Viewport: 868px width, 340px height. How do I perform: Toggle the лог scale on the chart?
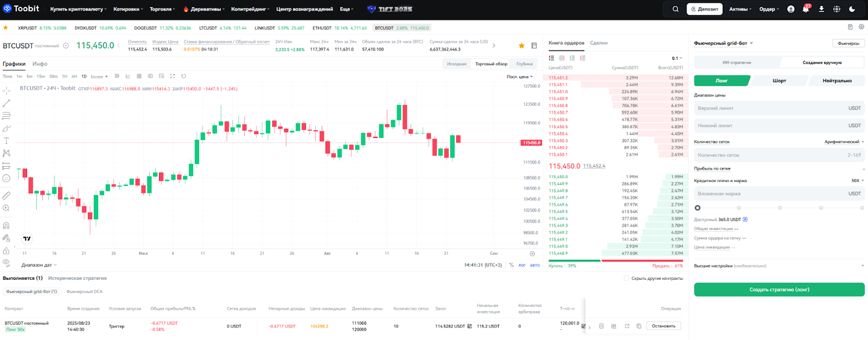coord(522,265)
